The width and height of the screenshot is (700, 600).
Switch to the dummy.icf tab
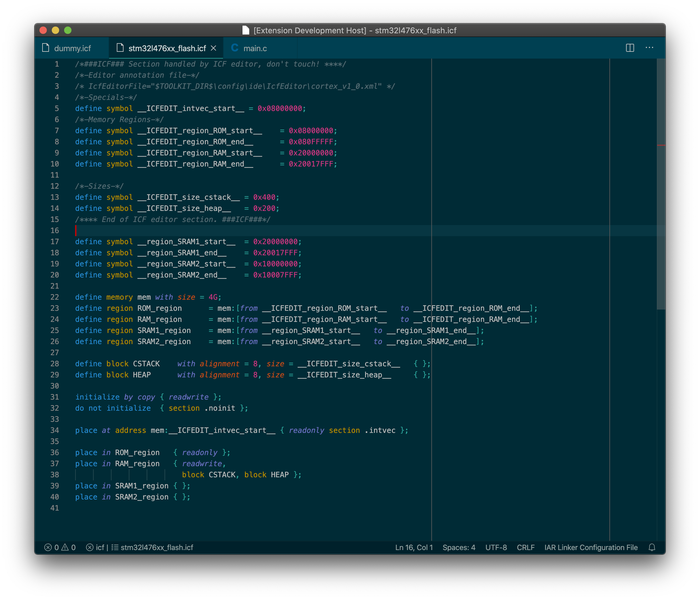[71, 48]
